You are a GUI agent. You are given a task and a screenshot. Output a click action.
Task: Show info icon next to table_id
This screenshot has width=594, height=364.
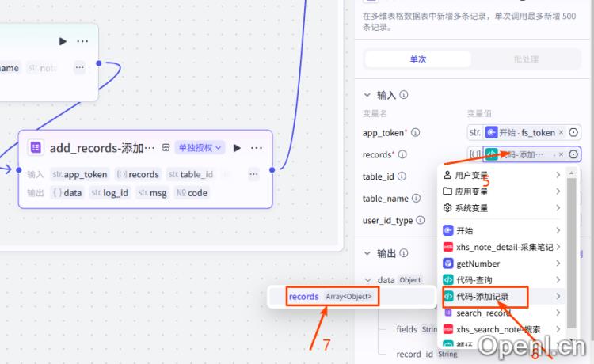click(x=402, y=176)
